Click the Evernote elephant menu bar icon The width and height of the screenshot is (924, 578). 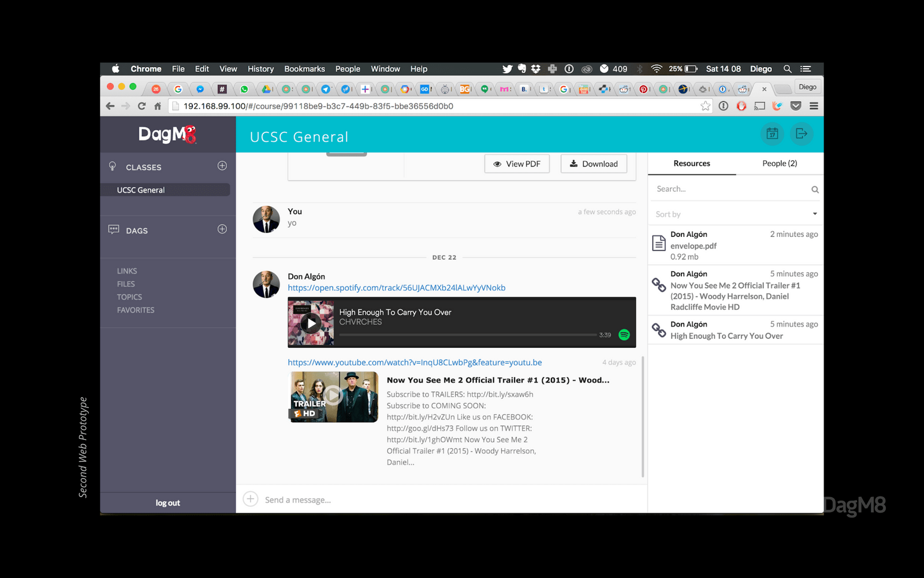[522, 69]
